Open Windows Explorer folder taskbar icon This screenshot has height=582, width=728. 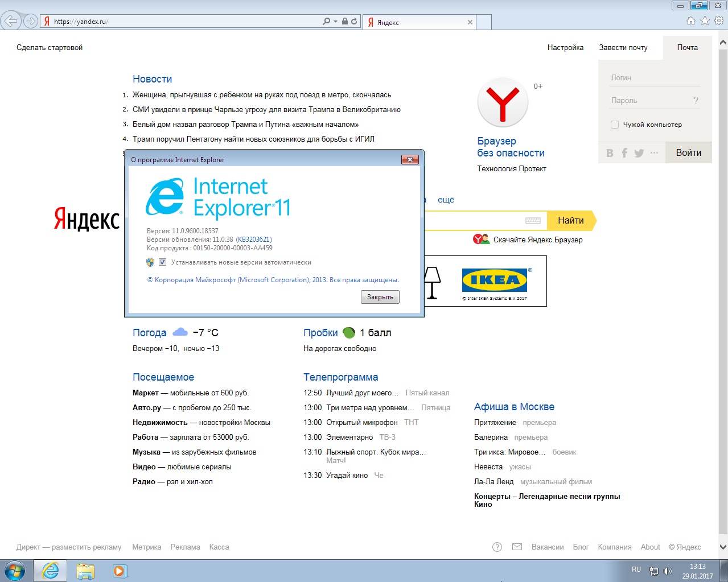pyautogui.click(x=85, y=571)
